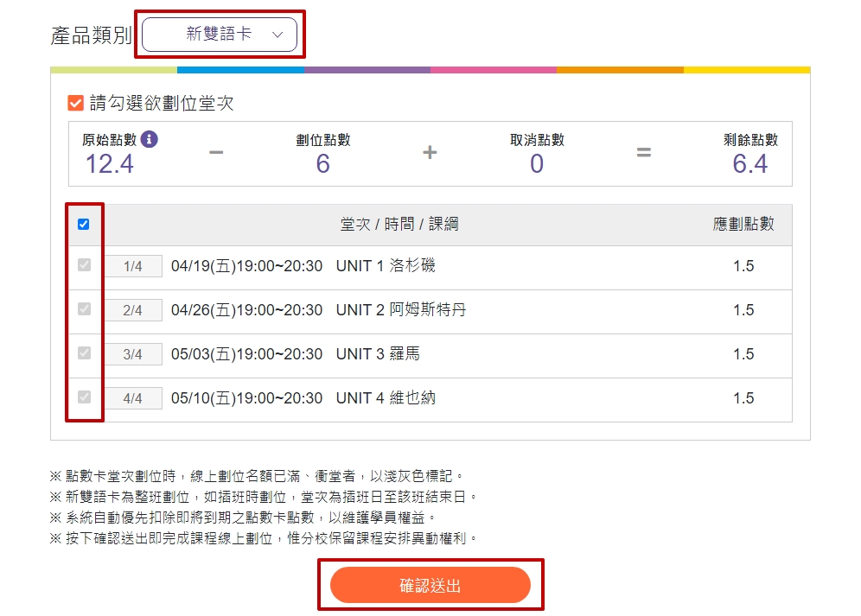Click the info icon beside 原始點數
This screenshot has height=616, width=861.
[x=149, y=139]
